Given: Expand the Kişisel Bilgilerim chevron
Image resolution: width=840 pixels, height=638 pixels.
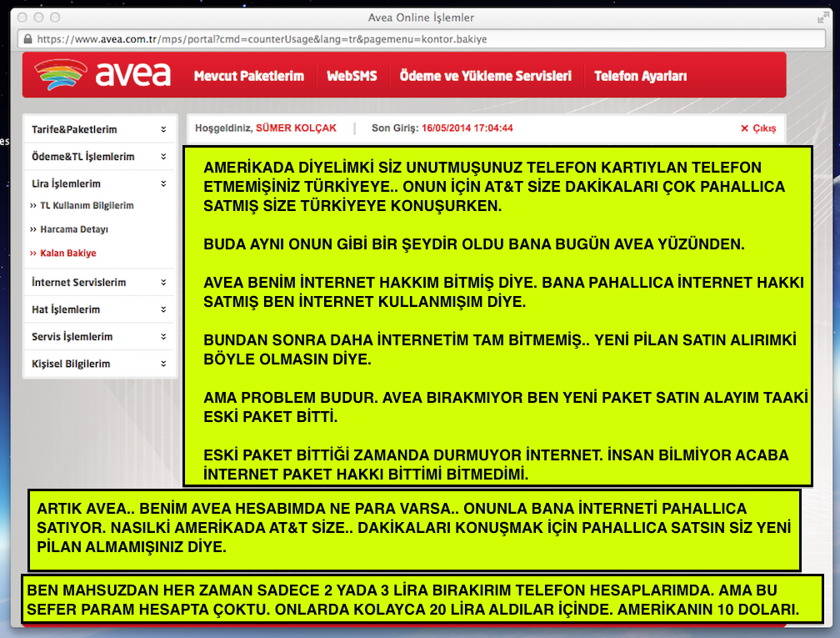Looking at the screenshot, I should coord(163,364).
